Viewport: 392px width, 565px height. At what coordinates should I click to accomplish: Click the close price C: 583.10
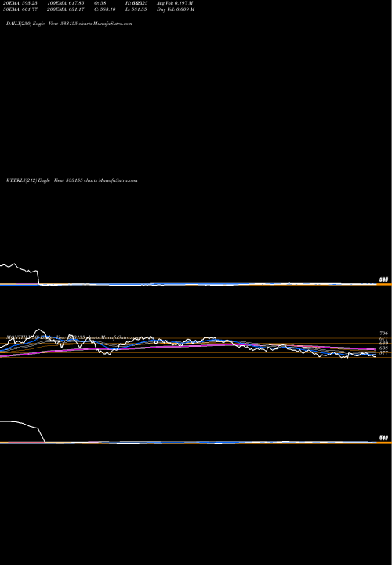click(x=105, y=9)
